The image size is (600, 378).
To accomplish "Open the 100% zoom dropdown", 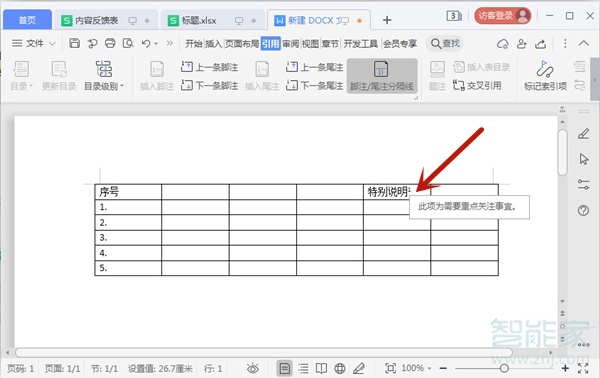I will (x=416, y=368).
